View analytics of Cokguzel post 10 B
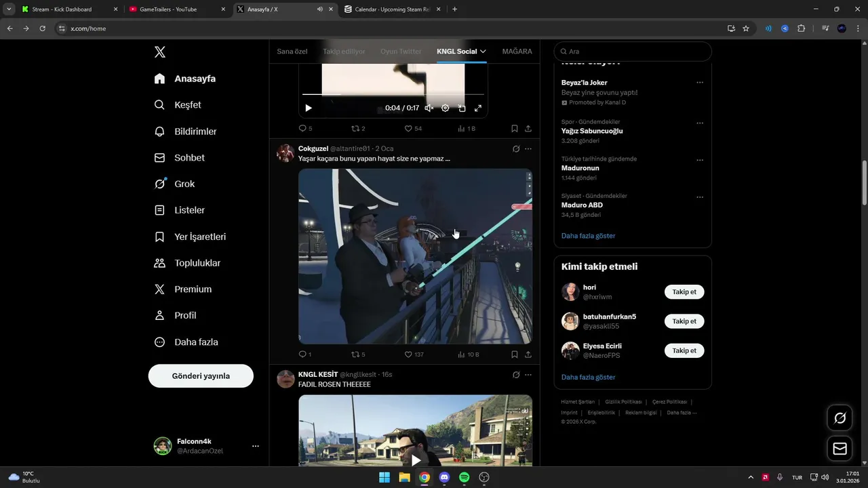The image size is (868, 488). point(469,354)
